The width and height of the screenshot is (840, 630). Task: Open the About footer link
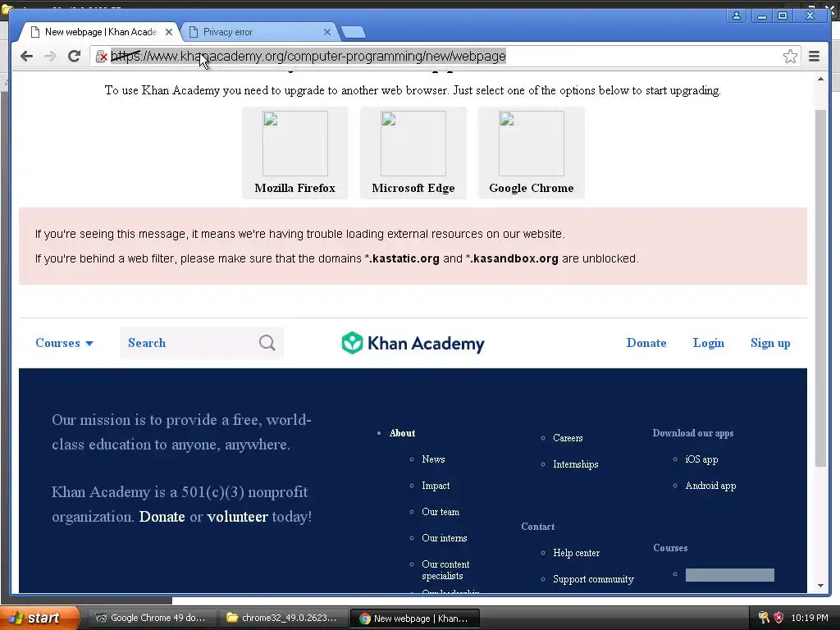pos(402,433)
